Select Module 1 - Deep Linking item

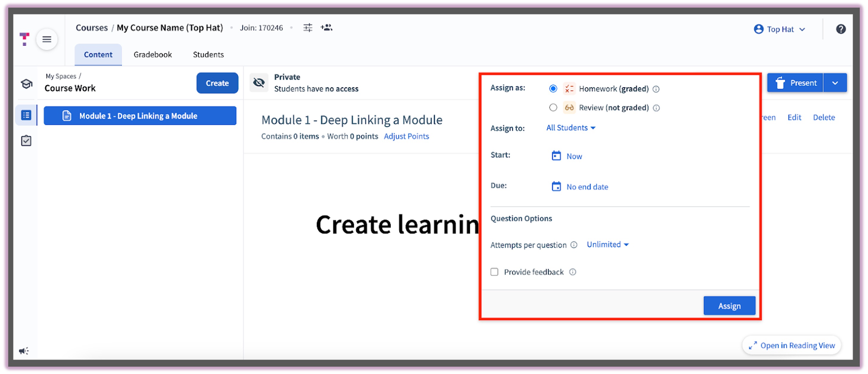(x=140, y=116)
